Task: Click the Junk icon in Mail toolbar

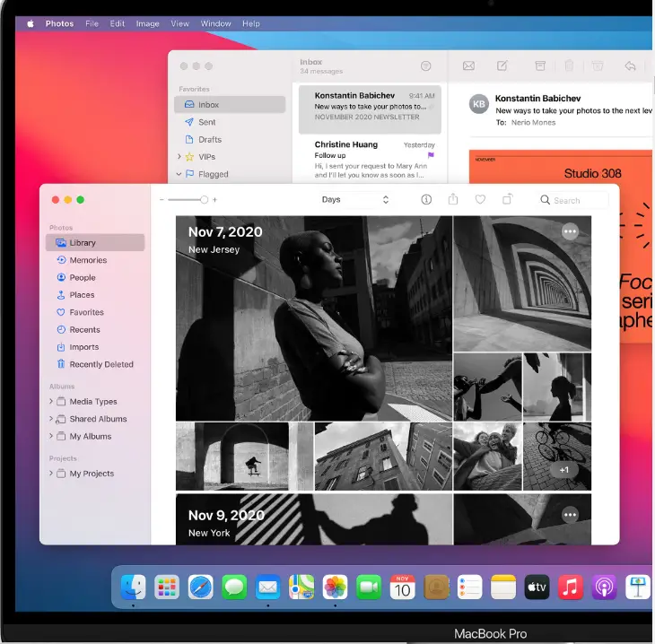Action: point(598,65)
